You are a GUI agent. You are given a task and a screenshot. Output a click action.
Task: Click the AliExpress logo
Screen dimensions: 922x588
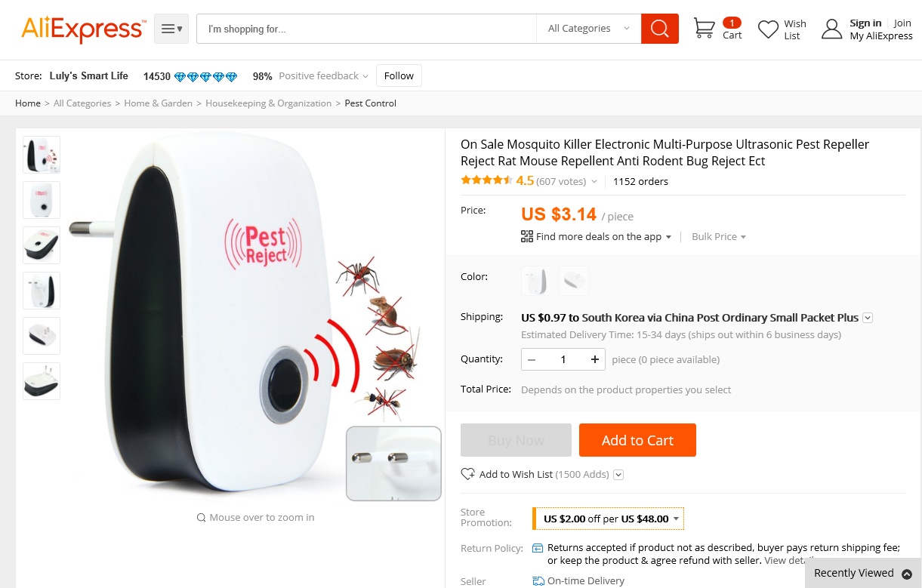pyautogui.click(x=83, y=29)
